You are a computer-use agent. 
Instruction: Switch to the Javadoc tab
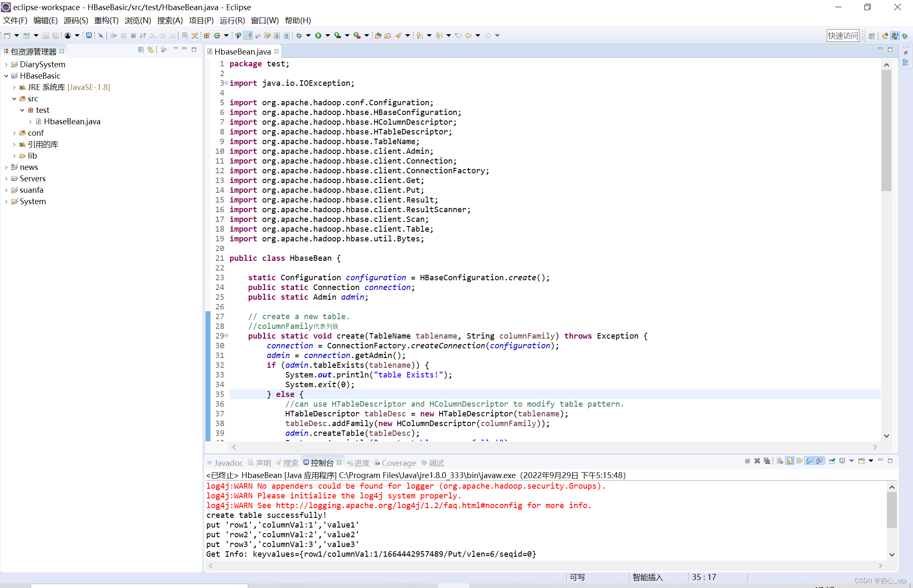(x=225, y=463)
